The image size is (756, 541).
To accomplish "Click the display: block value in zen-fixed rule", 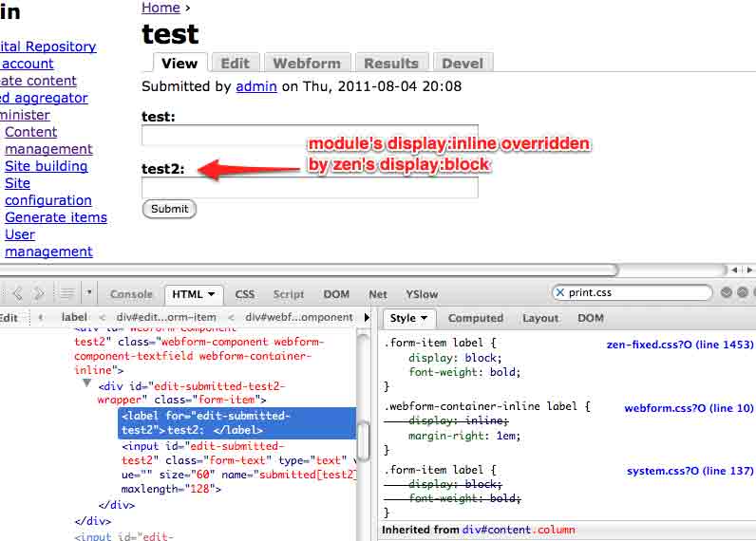I will (483, 358).
